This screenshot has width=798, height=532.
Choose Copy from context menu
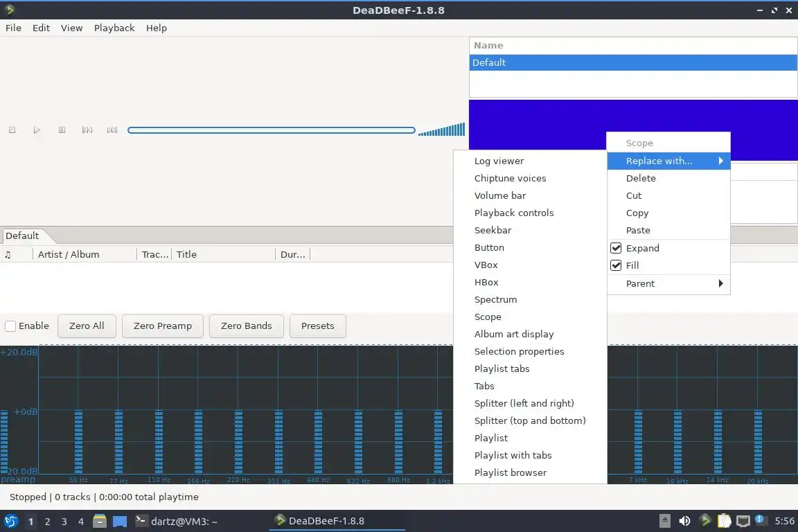[x=668, y=213]
